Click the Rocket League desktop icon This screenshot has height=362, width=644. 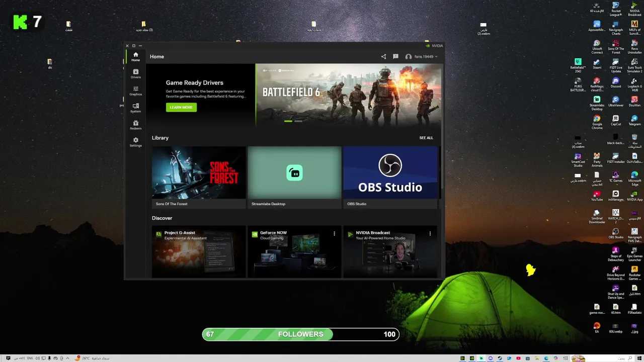click(616, 9)
